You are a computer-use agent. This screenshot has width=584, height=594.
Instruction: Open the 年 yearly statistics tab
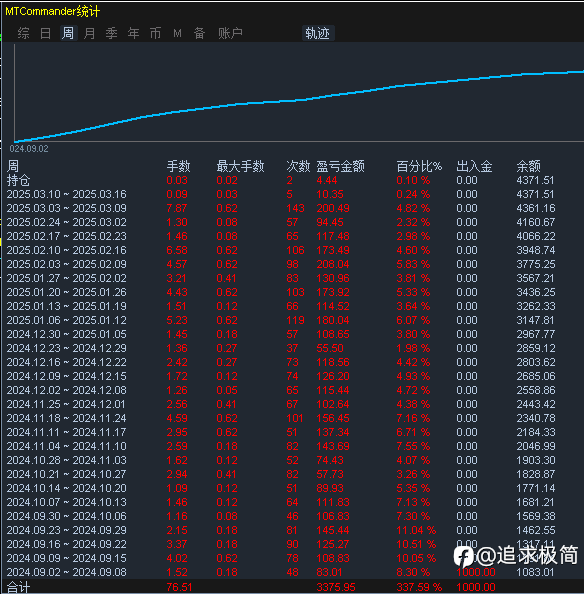point(133,33)
